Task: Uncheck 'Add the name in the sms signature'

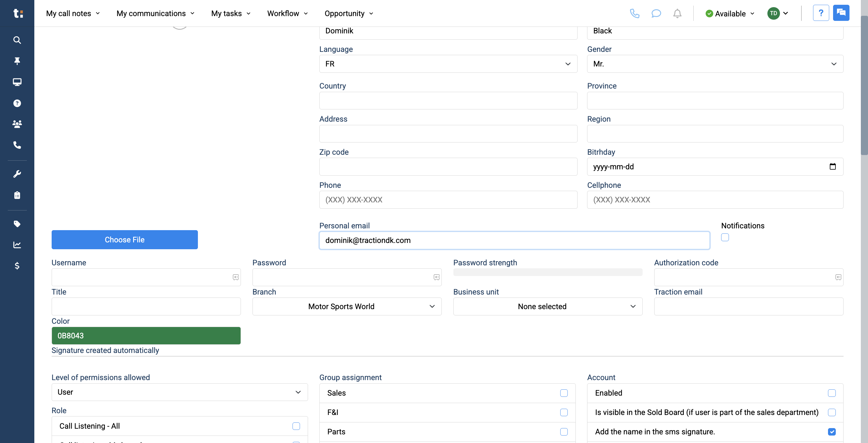Action: pyautogui.click(x=832, y=432)
